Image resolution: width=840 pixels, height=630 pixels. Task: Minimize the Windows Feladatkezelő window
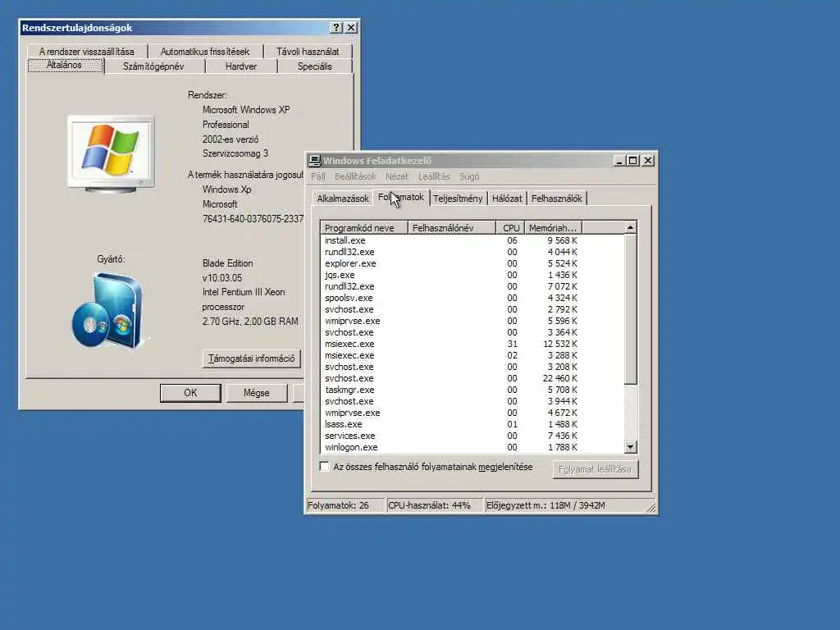click(619, 161)
